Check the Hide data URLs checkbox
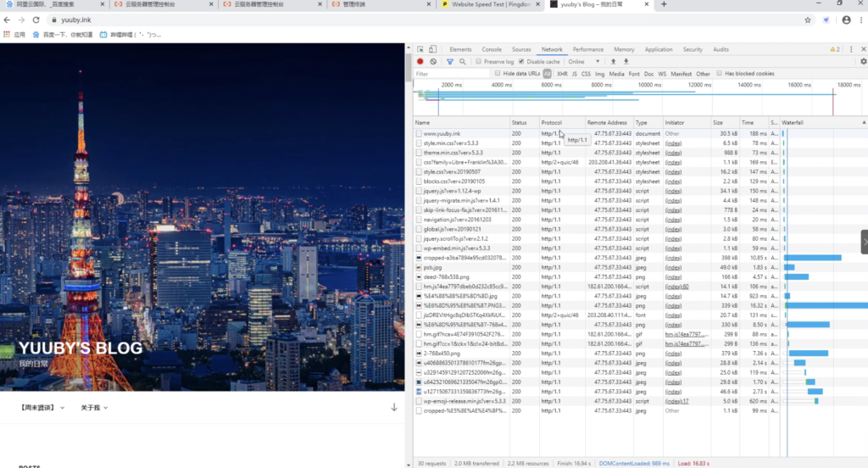 (498, 73)
